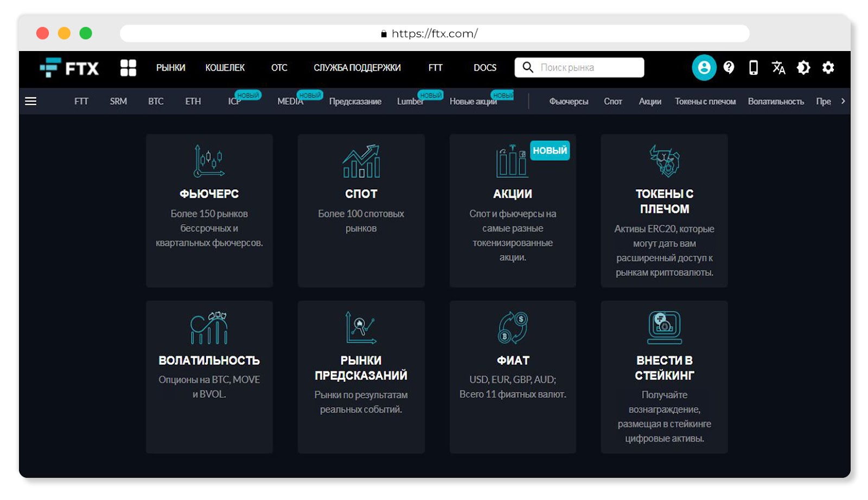Select the Фьючерсы category tab

[x=569, y=102]
